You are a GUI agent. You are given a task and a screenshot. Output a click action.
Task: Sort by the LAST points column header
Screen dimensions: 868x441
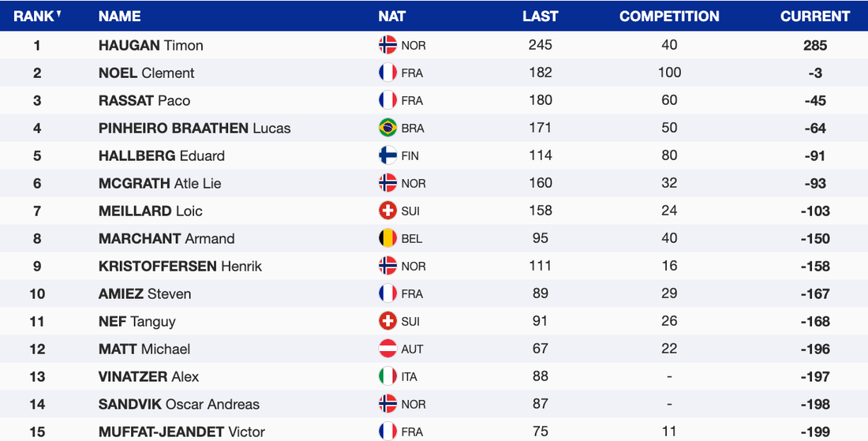pyautogui.click(x=540, y=16)
